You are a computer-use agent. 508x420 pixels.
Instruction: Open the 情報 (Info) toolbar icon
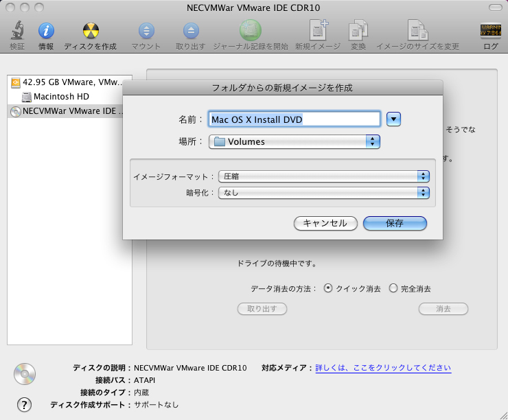pos(46,31)
